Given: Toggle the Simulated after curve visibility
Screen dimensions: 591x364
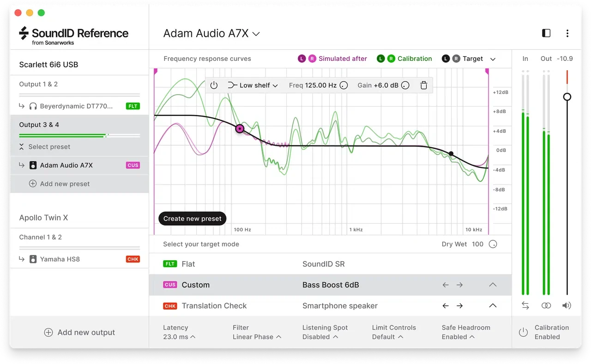Looking at the screenshot, I should pyautogui.click(x=332, y=59).
